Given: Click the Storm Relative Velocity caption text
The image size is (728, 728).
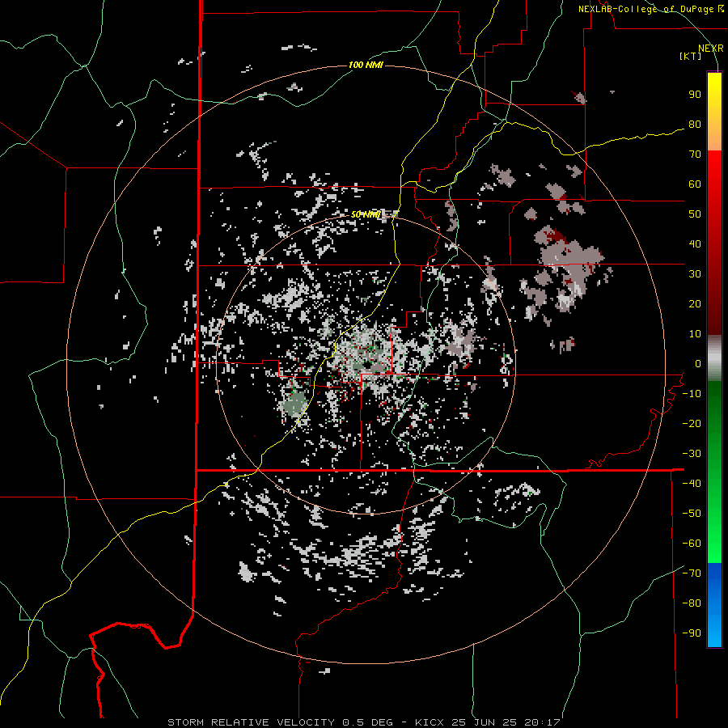Looking at the screenshot, I should 363,722.
